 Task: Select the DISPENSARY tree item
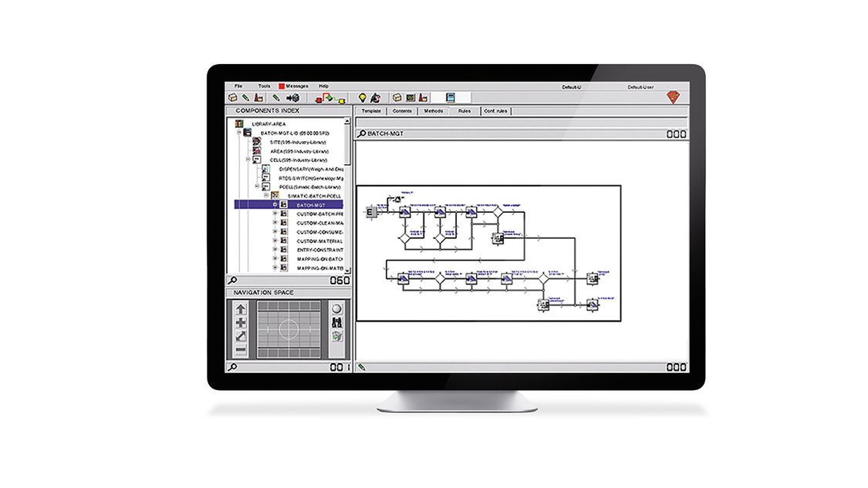(311, 169)
